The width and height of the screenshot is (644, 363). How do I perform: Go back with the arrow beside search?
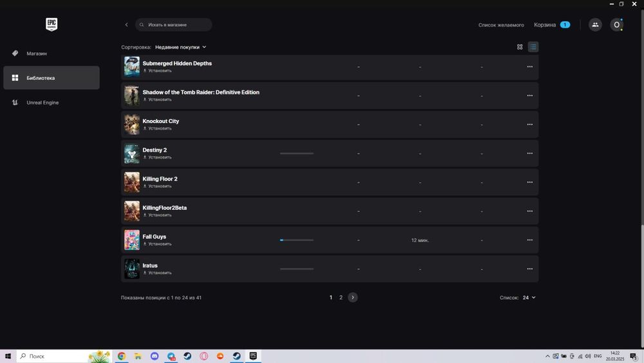pos(126,25)
